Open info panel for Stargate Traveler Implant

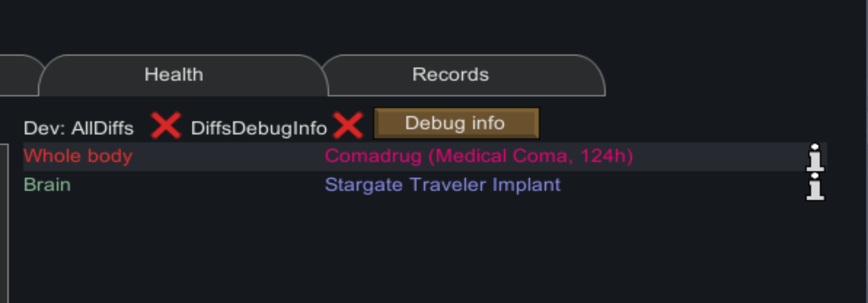pyautogui.click(x=815, y=187)
